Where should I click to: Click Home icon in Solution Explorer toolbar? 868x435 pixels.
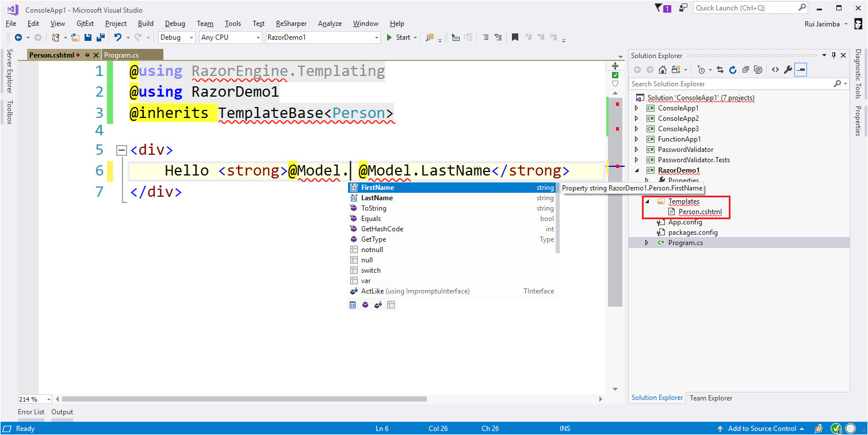(x=663, y=70)
